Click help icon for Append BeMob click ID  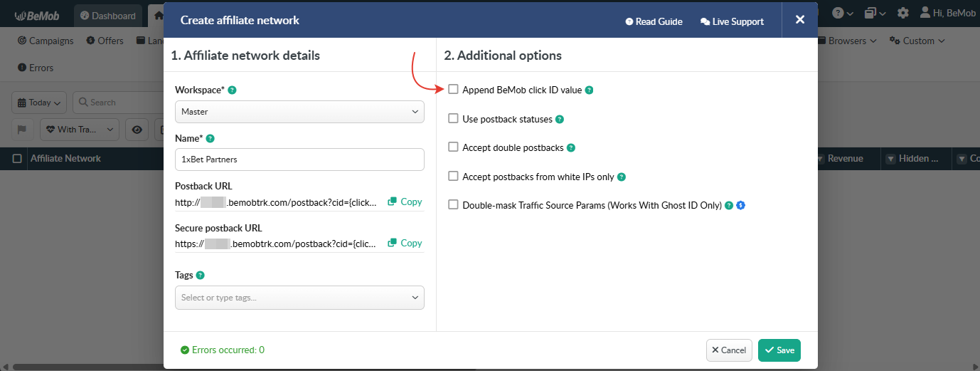[x=589, y=90]
